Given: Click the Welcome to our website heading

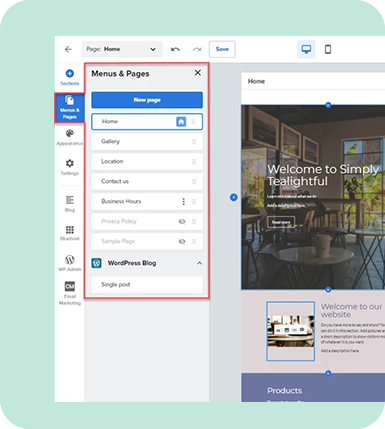Looking at the screenshot, I should pos(352,310).
